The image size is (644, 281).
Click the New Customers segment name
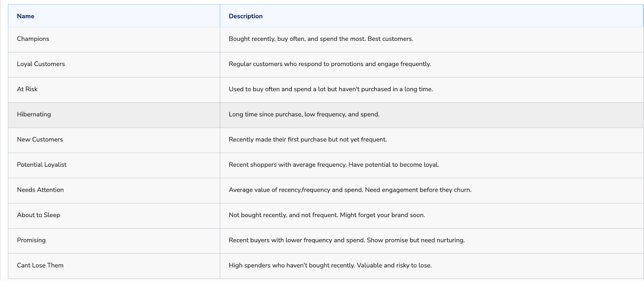pos(40,139)
